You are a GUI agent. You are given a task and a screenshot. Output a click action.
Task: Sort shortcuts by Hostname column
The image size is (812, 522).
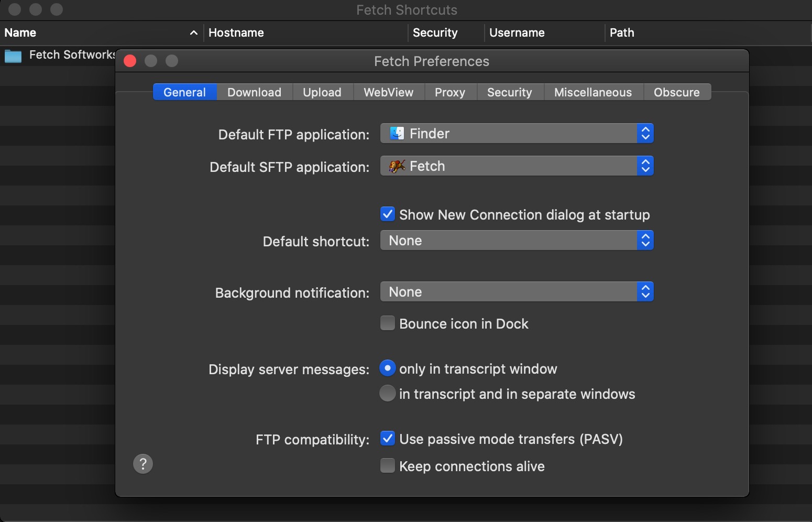coord(306,32)
